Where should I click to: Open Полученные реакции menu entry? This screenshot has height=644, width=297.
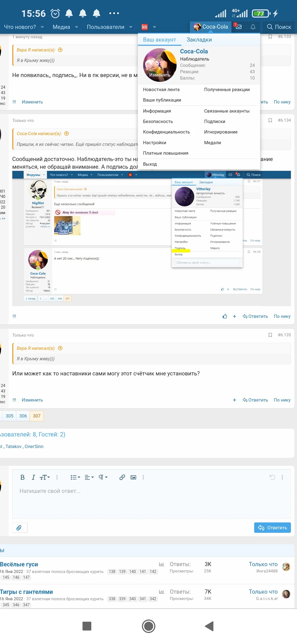click(x=227, y=89)
